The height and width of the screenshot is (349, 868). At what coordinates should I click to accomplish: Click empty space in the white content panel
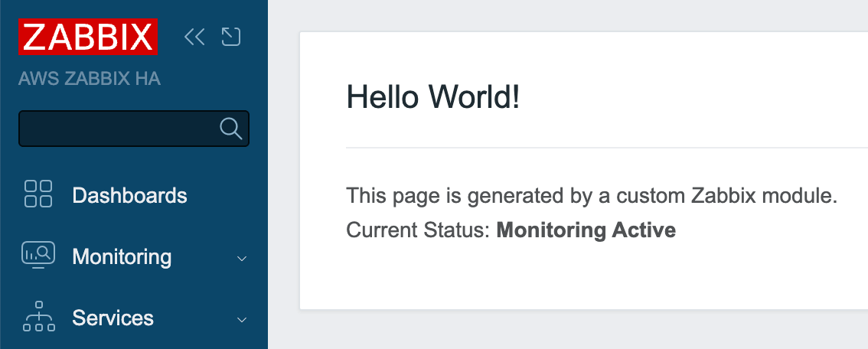[x=582, y=276]
